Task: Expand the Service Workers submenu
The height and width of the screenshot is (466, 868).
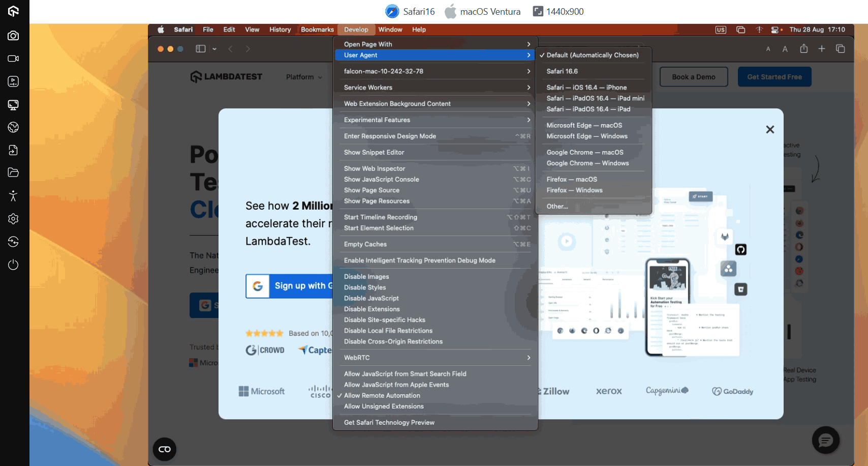Action: coord(435,88)
